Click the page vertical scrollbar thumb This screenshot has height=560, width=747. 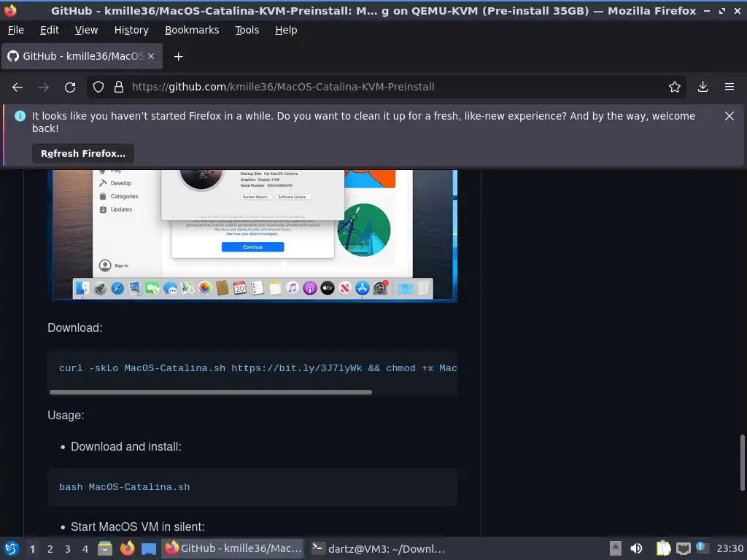click(742, 462)
